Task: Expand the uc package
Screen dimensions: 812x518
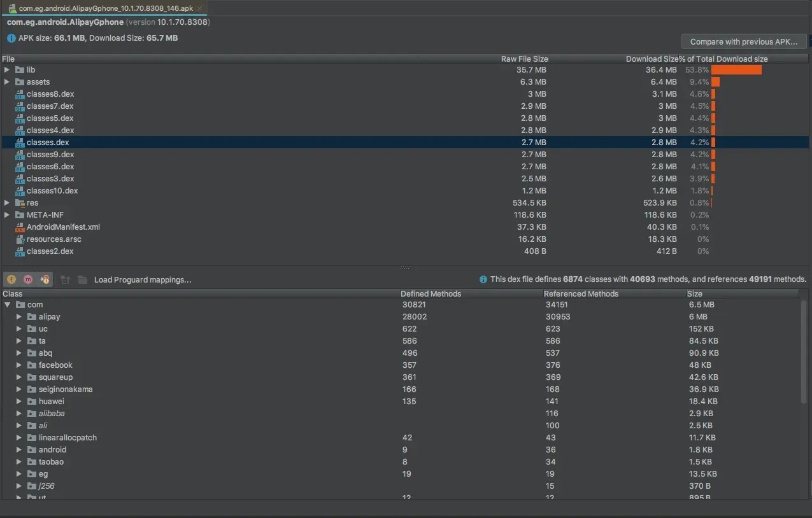Action: [x=19, y=329]
